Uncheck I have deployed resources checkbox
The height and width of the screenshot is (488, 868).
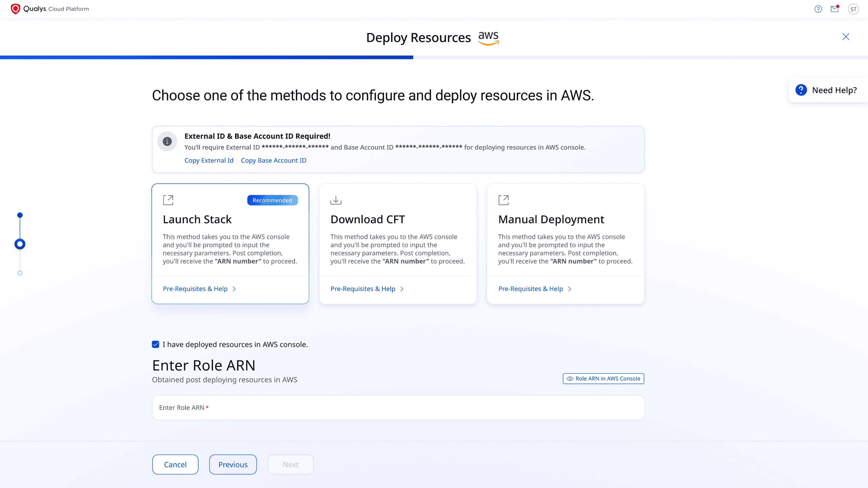(155, 344)
